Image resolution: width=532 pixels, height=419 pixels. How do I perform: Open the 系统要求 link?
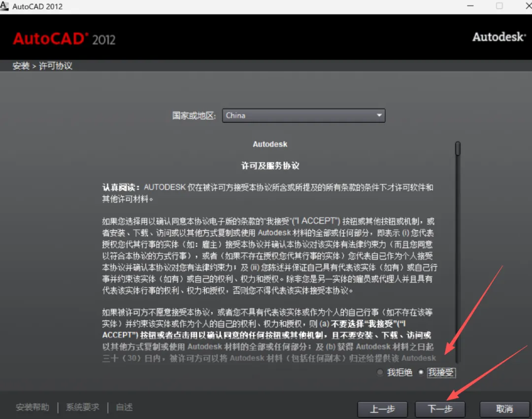[82, 407]
